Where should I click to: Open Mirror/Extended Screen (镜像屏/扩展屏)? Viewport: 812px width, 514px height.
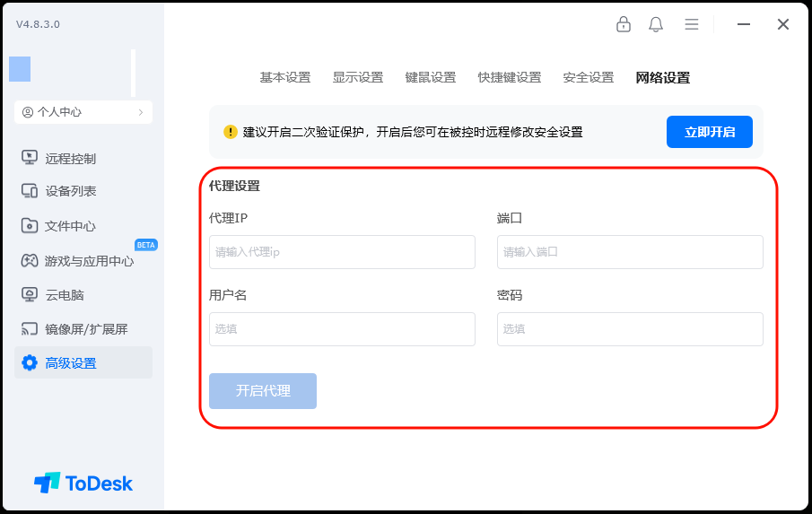click(x=86, y=329)
